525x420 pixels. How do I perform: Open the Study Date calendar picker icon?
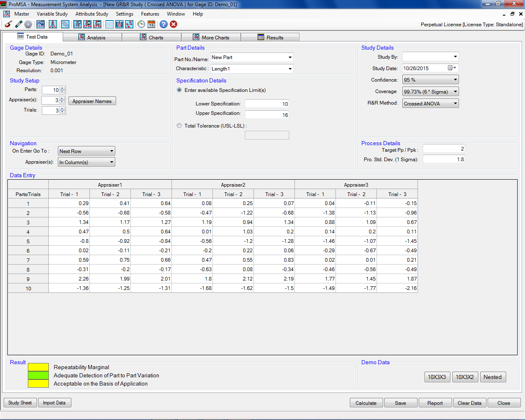[452, 68]
